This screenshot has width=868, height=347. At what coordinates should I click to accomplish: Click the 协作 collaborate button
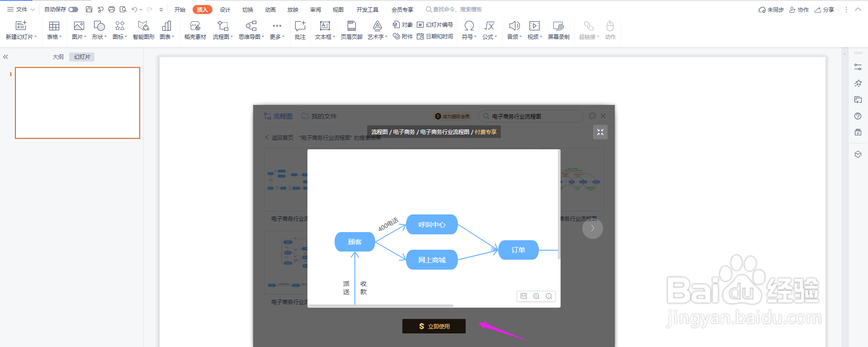(x=799, y=10)
